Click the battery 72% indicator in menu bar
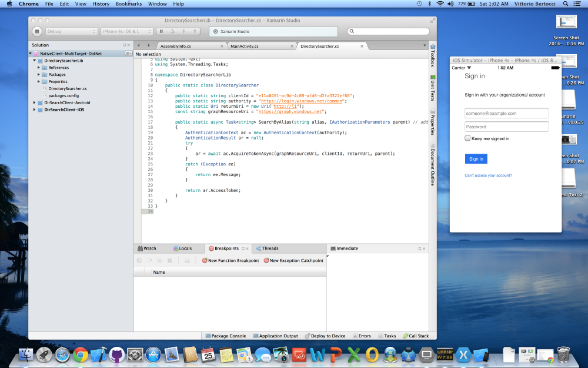 (467, 4)
